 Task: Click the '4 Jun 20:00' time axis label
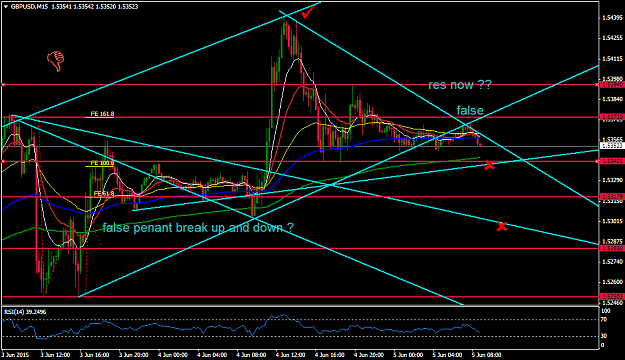[x=369, y=355]
